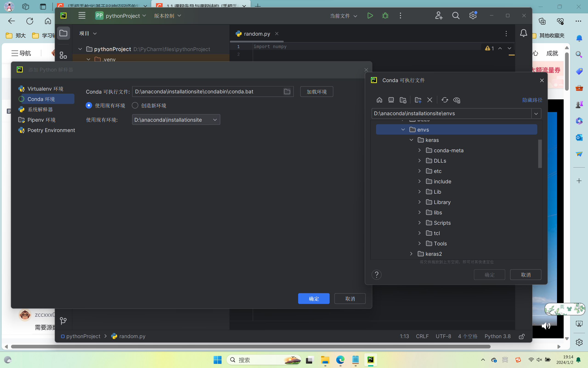This screenshot has height=368, width=588.
Task: Click the UTF-8 encoding status entry
Action: point(443,336)
